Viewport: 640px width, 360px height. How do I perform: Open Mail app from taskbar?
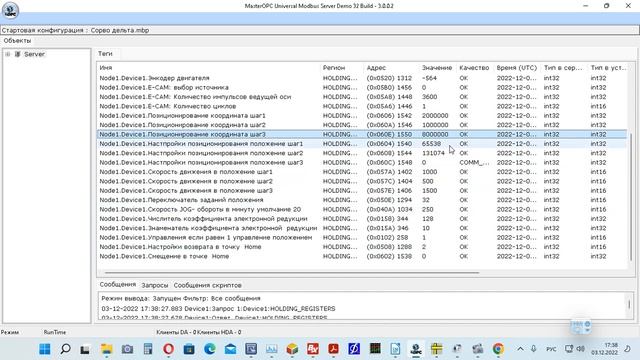[x=230, y=349]
